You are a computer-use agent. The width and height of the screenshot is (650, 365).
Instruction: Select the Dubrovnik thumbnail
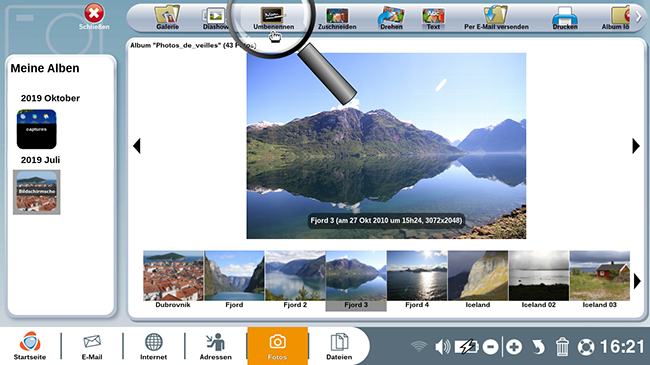click(x=173, y=280)
